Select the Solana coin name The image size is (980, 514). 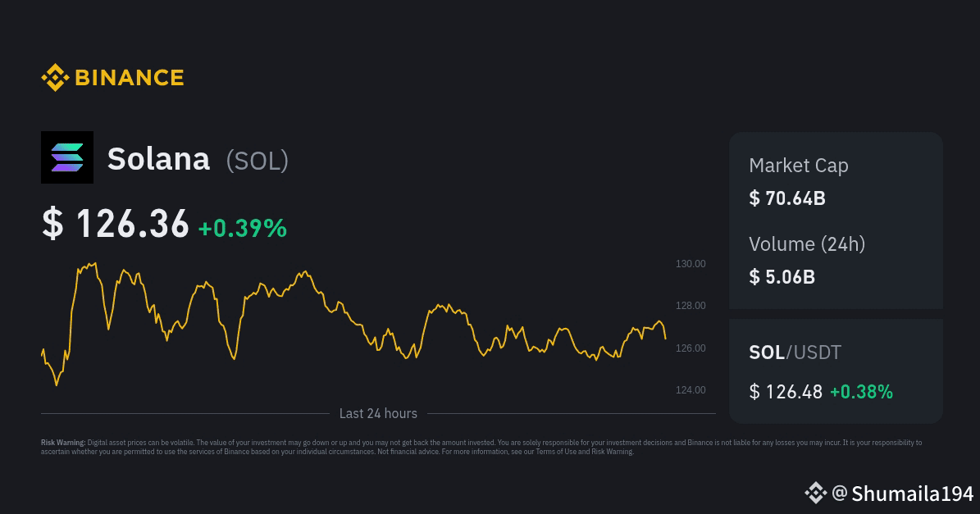tap(159, 159)
